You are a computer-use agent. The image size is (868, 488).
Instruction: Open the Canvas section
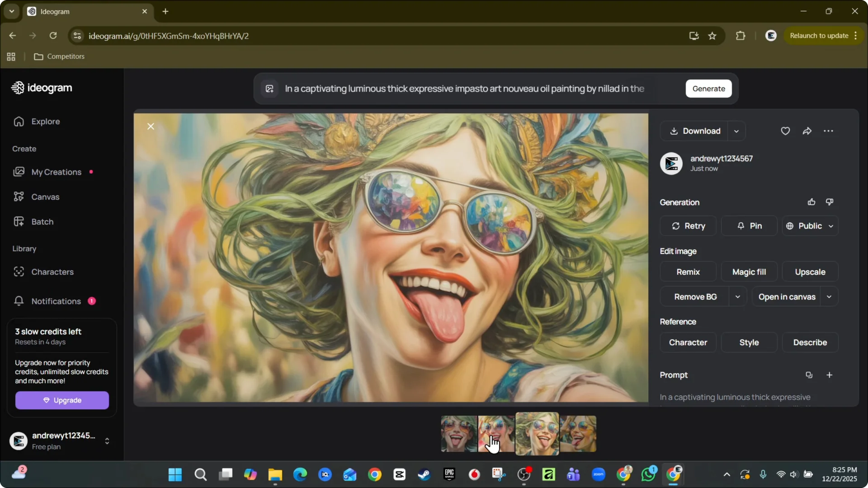click(x=46, y=197)
